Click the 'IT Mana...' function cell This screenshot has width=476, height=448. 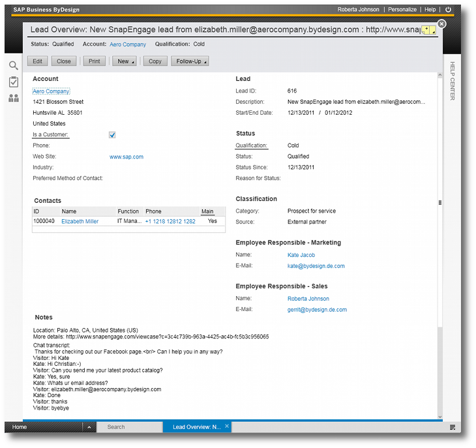(x=129, y=221)
